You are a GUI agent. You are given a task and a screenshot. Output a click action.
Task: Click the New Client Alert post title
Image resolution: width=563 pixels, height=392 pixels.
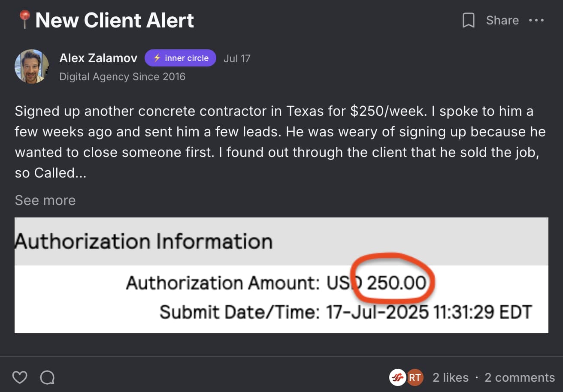pyautogui.click(x=115, y=21)
